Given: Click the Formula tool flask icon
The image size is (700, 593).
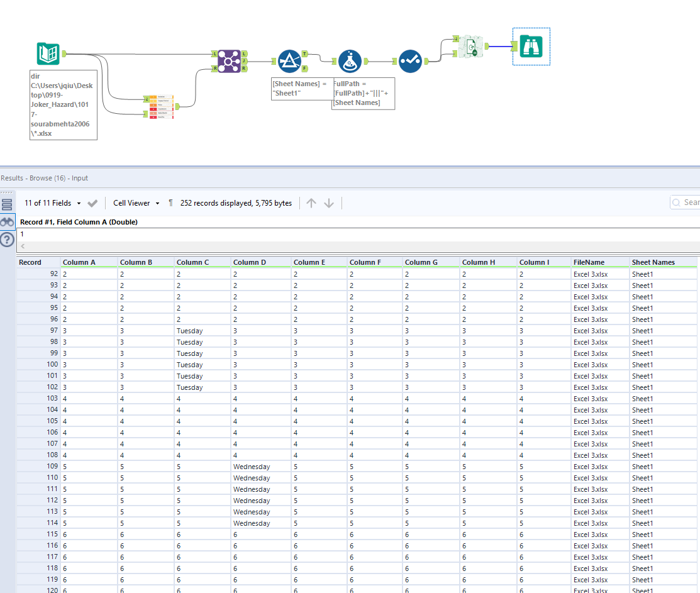Looking at the screenshot, I should (350, 62).
